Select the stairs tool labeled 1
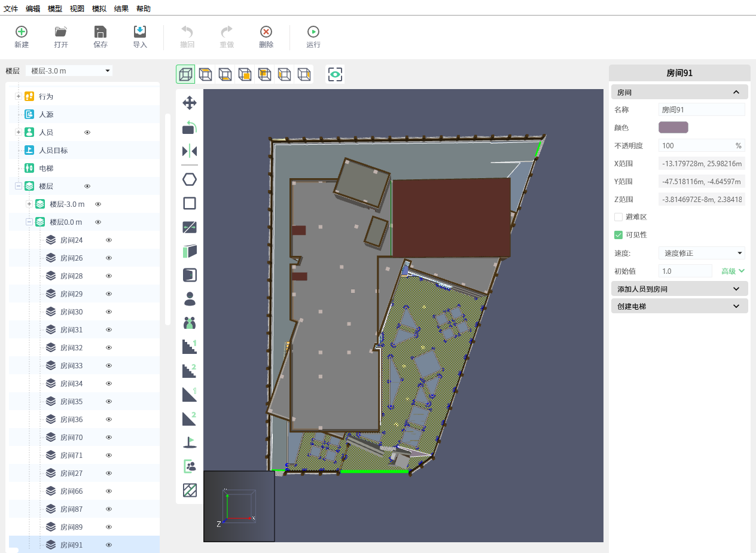 click(190, 347)
